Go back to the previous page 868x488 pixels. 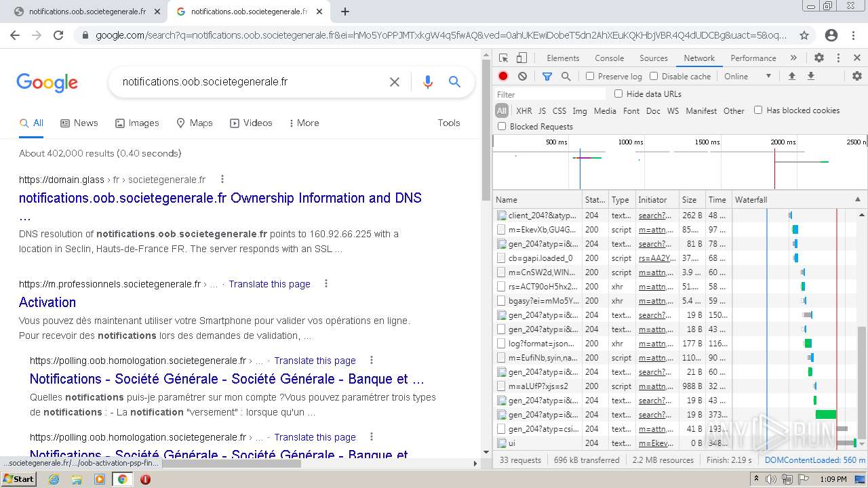pos(15,35)
